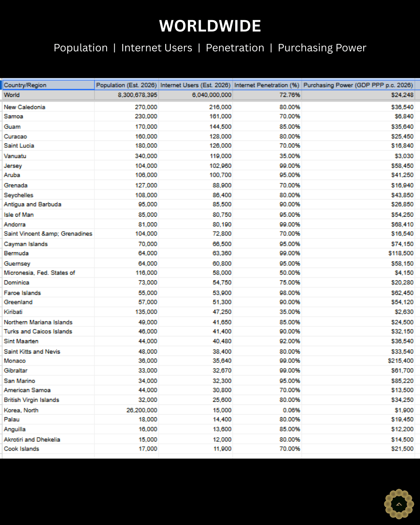This screenshot has height=525, width=420.
Task: Select the Gibraltar penetration percentage cell
Action: point(290,371)
